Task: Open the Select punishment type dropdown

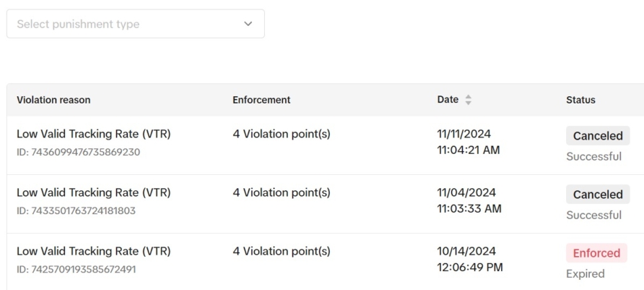Action: click(x=135, y=24)
